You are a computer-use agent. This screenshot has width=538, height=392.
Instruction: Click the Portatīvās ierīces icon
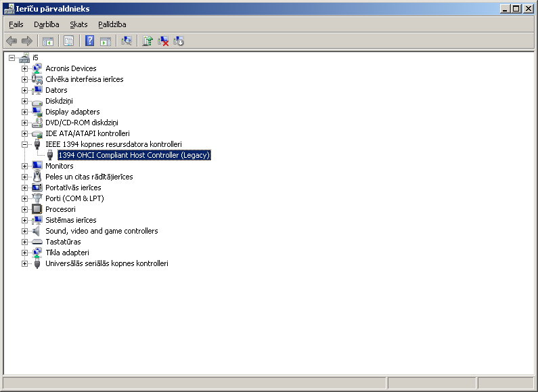pos(37,188)
